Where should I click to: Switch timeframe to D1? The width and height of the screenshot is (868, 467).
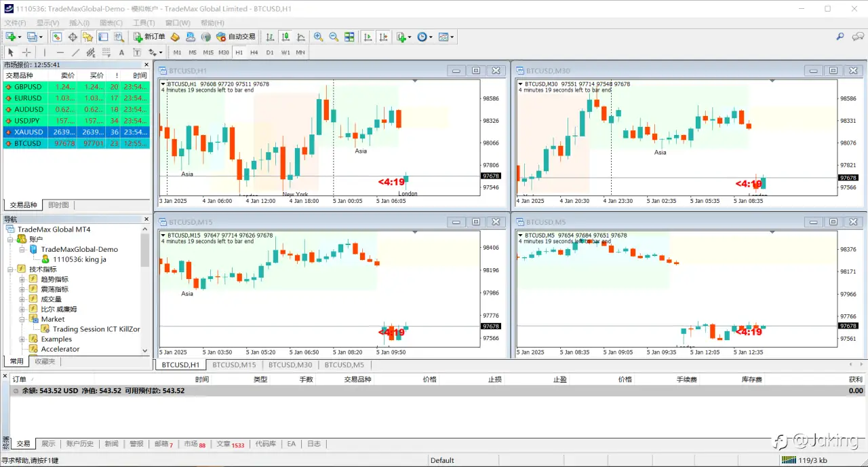[270, 52]
